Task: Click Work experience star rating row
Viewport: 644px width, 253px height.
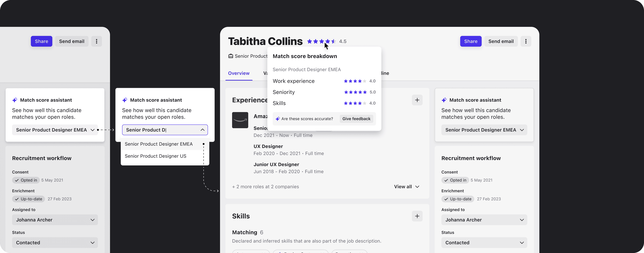Action: [x=355, y=81]
